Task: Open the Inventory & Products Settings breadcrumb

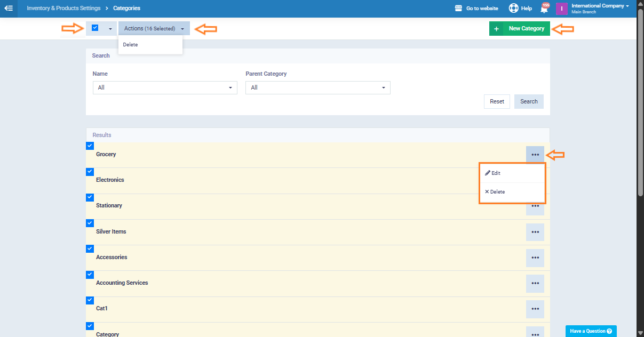Action: point(63,9)
